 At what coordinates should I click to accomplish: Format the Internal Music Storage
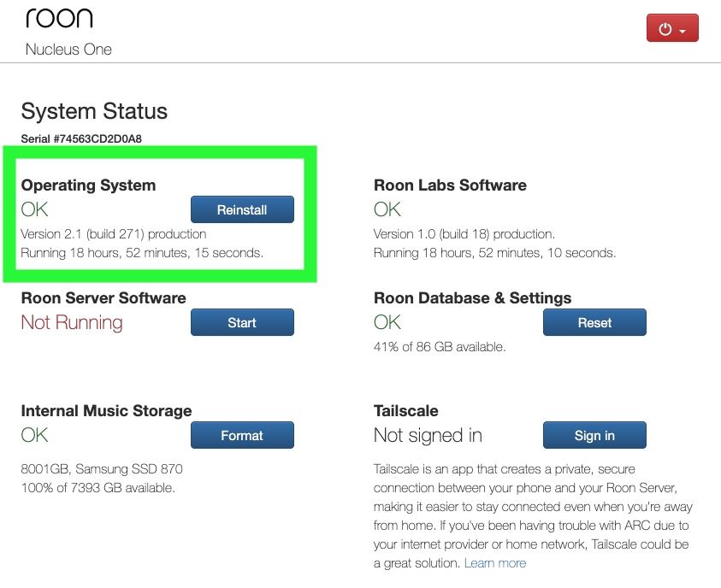[x=242, y=435]
